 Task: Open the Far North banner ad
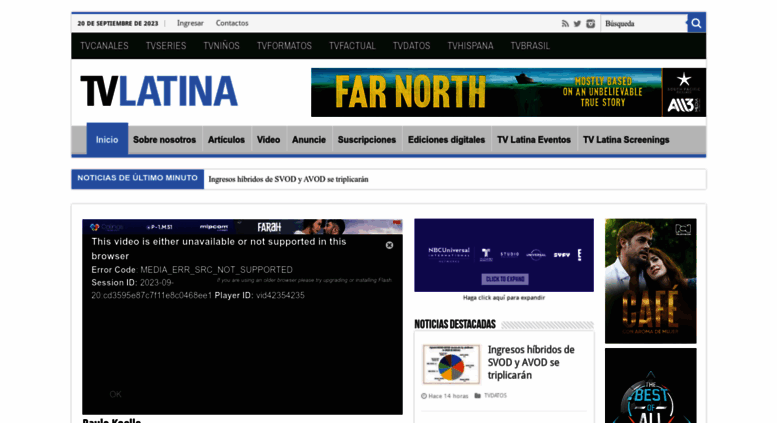point(508,93)
